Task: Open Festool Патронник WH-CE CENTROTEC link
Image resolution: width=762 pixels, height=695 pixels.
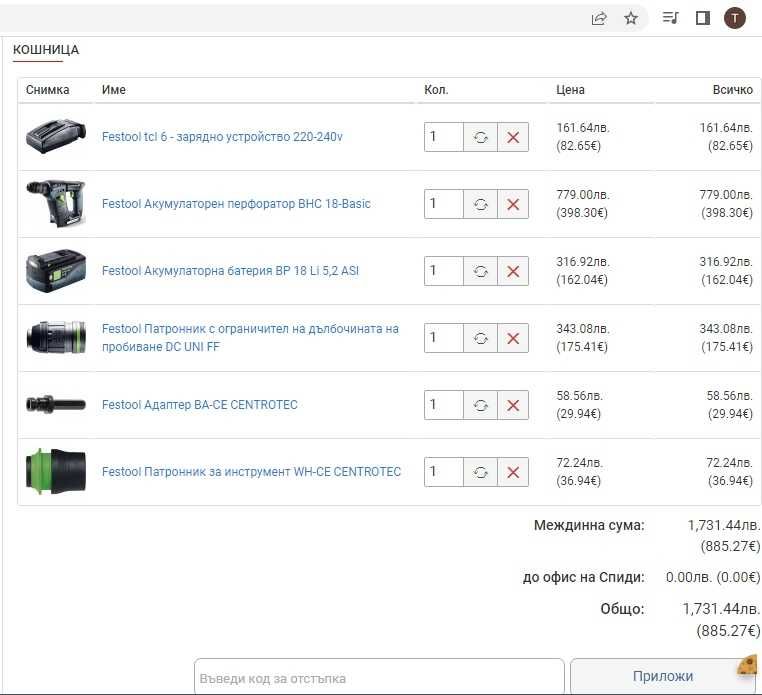Action: [251, 472]
